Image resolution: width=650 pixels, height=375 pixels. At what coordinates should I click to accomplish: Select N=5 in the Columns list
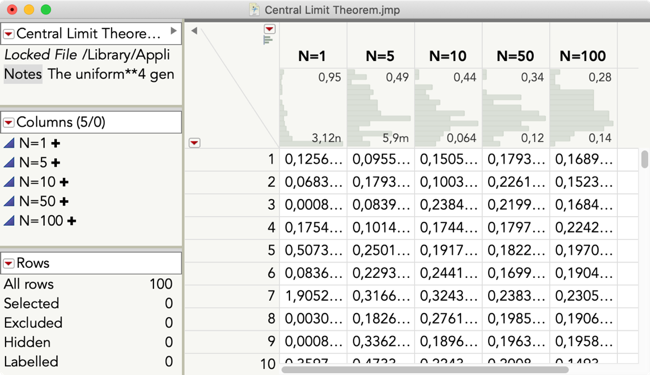click(33, 162)
